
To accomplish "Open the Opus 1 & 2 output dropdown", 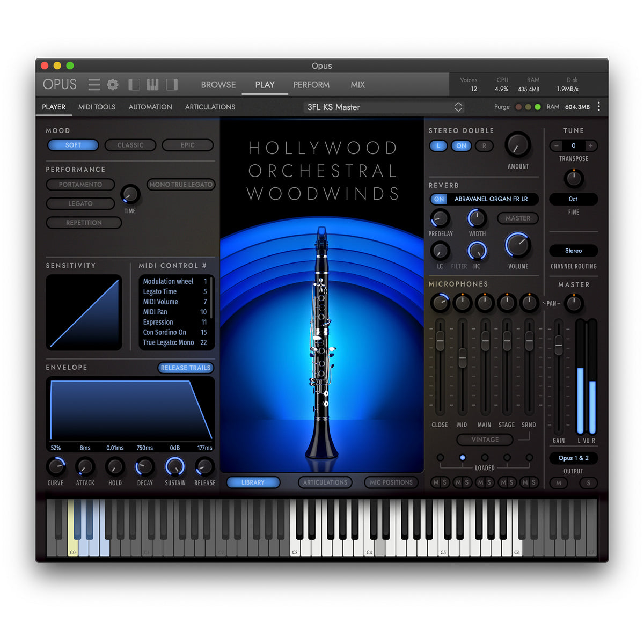I will (573, 458).
